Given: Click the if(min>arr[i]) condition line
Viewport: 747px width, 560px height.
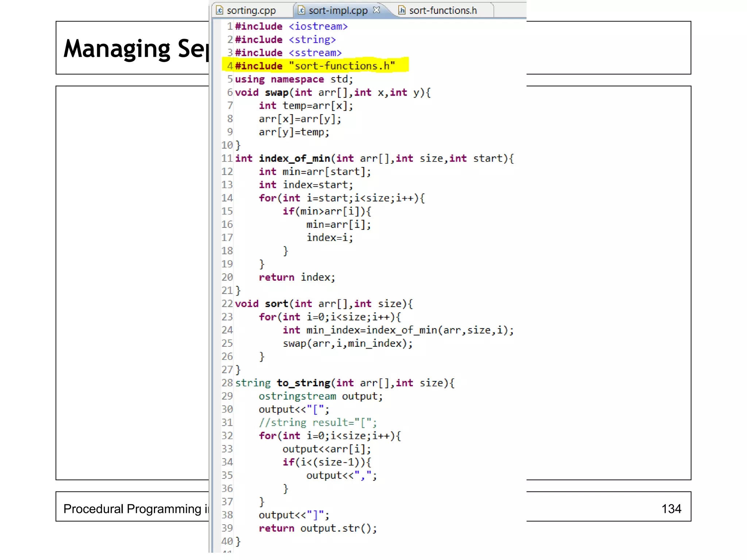Looking at the screenshot, I should (327, 211).
